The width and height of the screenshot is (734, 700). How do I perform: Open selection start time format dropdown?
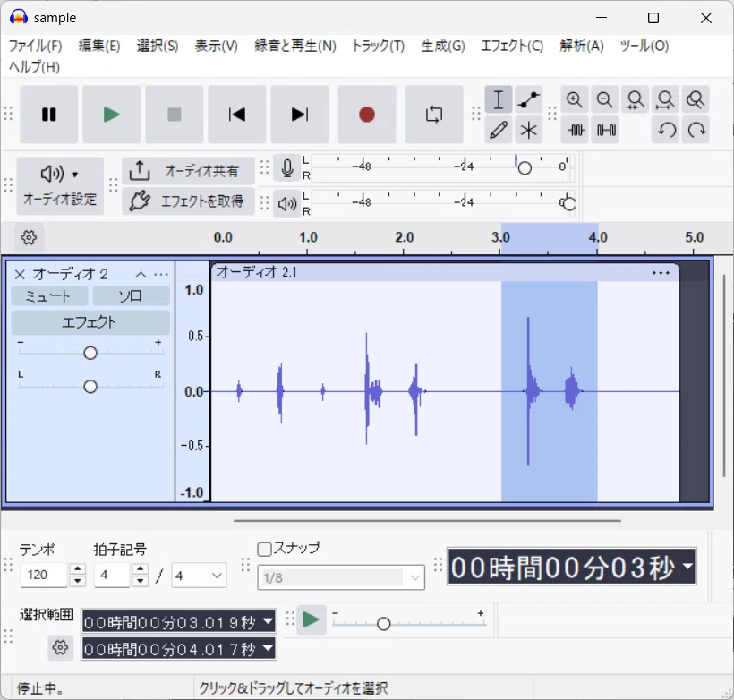point(268,621)
